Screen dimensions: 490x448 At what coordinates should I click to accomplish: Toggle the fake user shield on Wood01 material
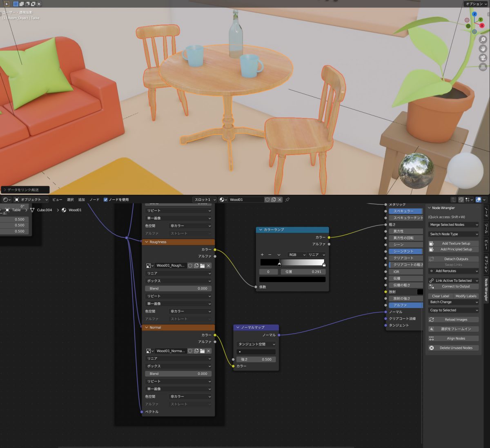click(x=267, y=200)
